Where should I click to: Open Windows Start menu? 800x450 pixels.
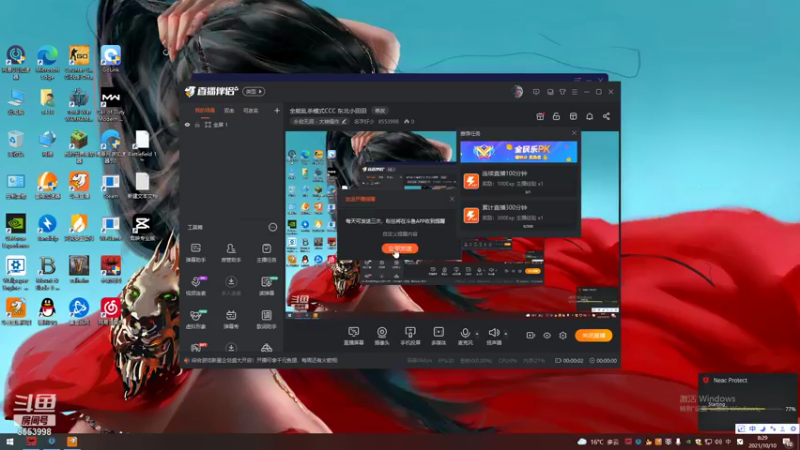pos(10,442)
